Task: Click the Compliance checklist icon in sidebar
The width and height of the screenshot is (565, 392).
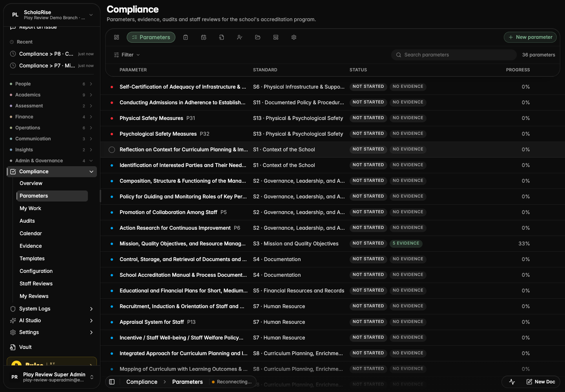Action: click(x=13, y=172)
